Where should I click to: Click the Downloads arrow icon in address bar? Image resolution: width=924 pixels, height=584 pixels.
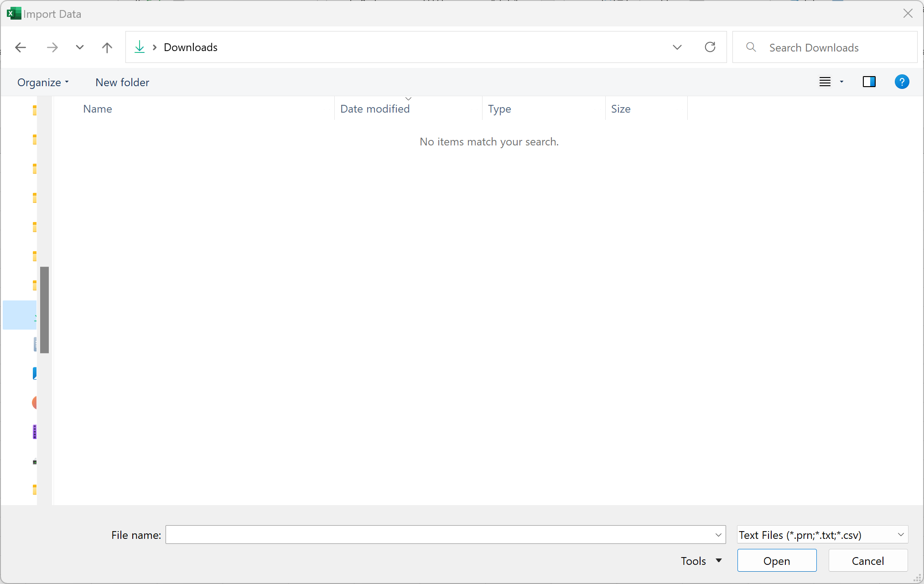tap(140, 47)
